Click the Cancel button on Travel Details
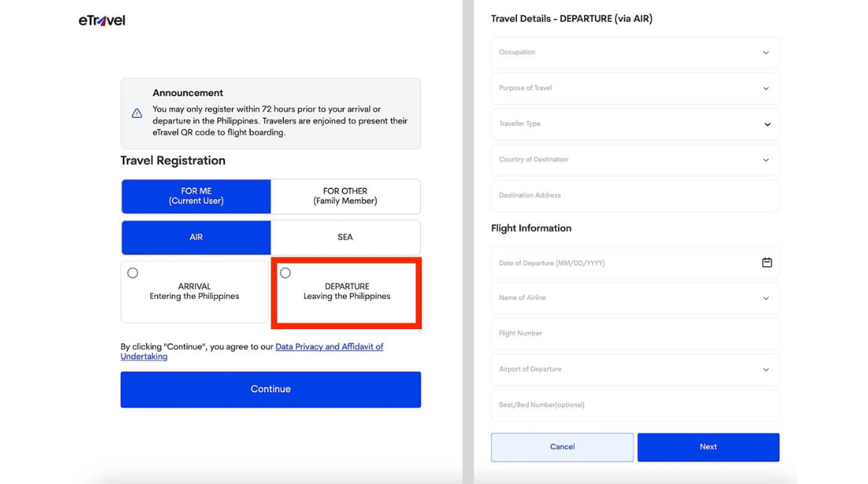This screenshot has height=484, width=868. (x=562, y=446)
